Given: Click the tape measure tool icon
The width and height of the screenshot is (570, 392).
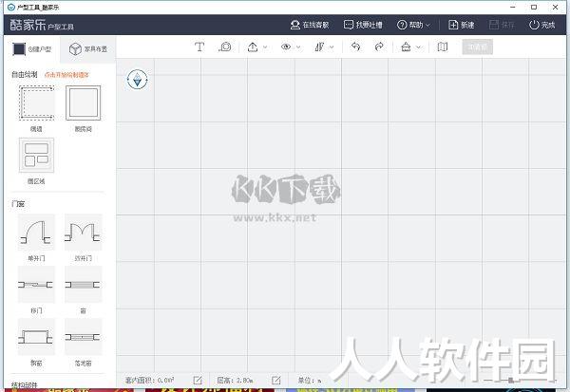Looking at the screenshot, I should [x=225, y=47].
